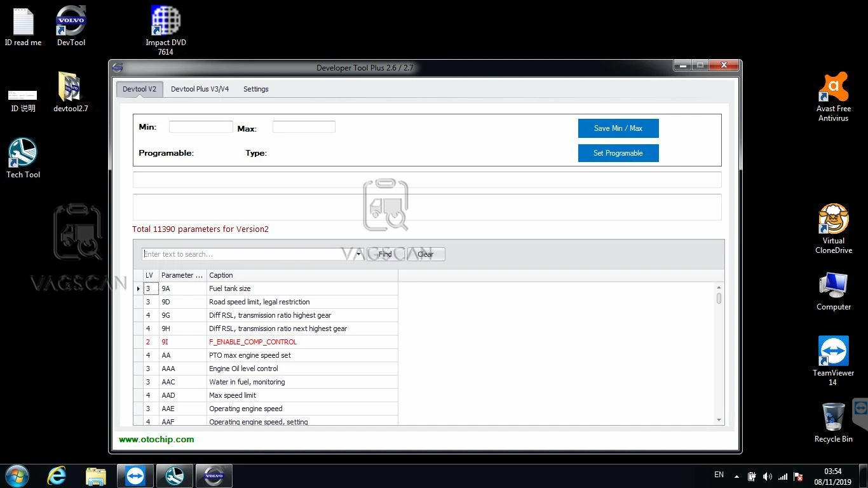Click into the Max input field
Image resolution: width=868 pixels, height=488 pixels.
304,127
